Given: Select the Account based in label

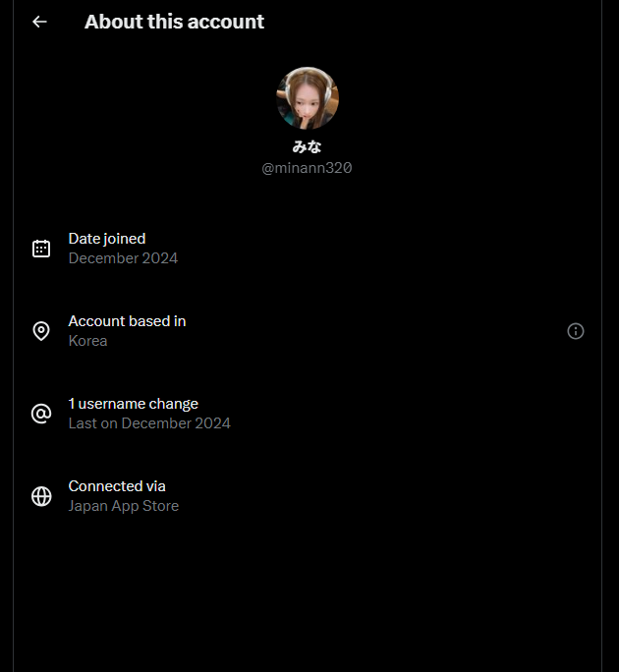Looking at the screenshot, I should coord(127,321).
